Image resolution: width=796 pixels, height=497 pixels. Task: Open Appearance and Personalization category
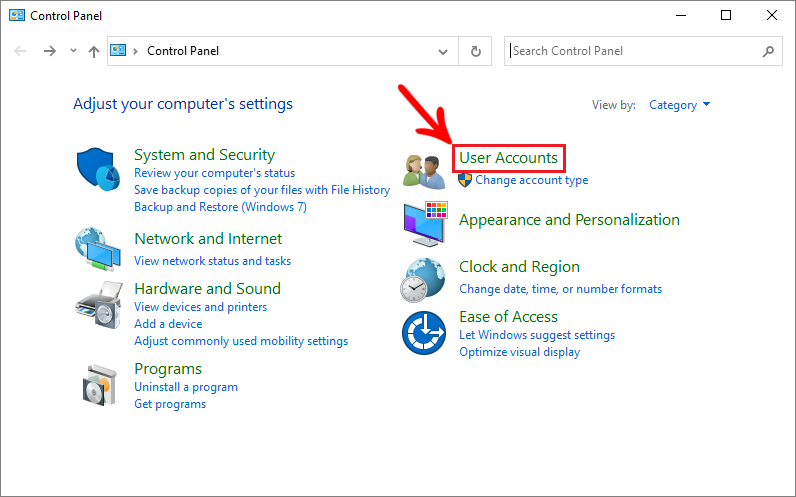pyautogui.click(x=569, y=220)
